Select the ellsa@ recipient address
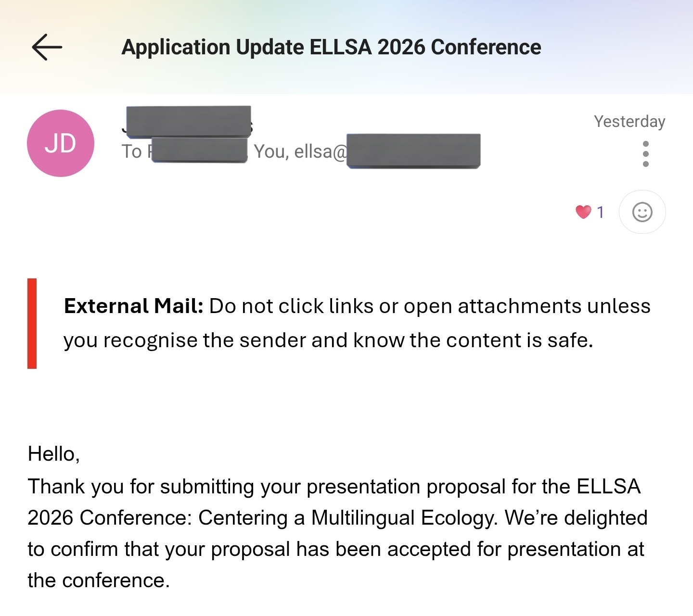This screenshot has width=693, height=616. 321,152
